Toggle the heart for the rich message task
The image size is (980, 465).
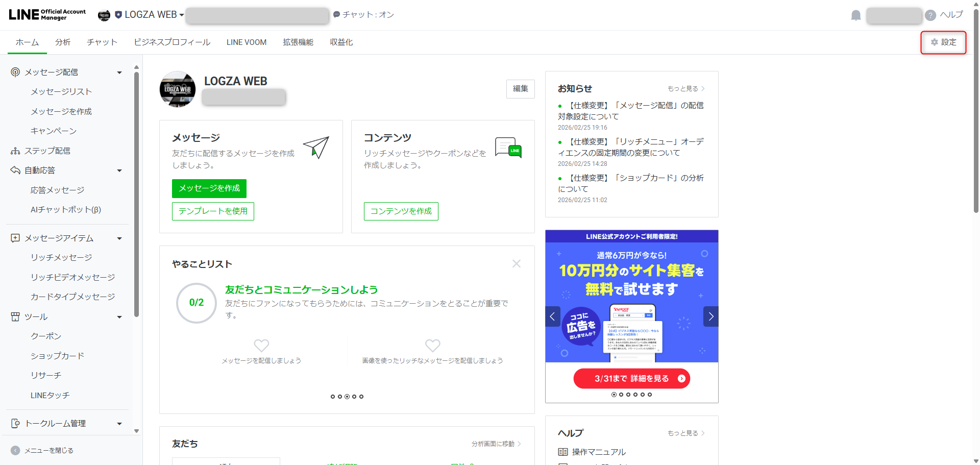point(432,346)
